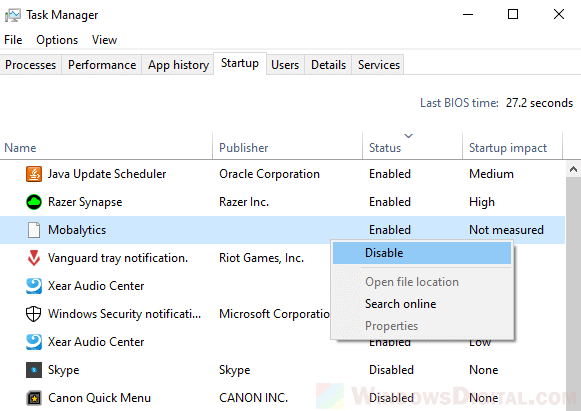Sort by the Name column header
The height and width of the screenshot is (411, 581).
106,147
